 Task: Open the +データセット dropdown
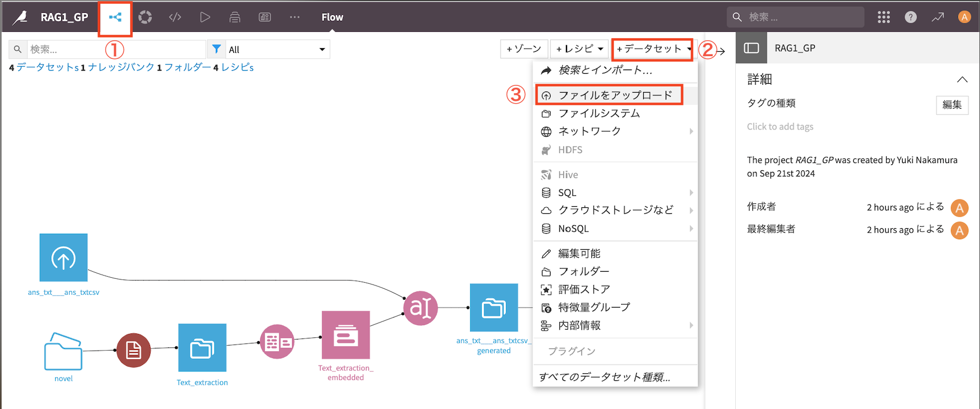[653, 49]
